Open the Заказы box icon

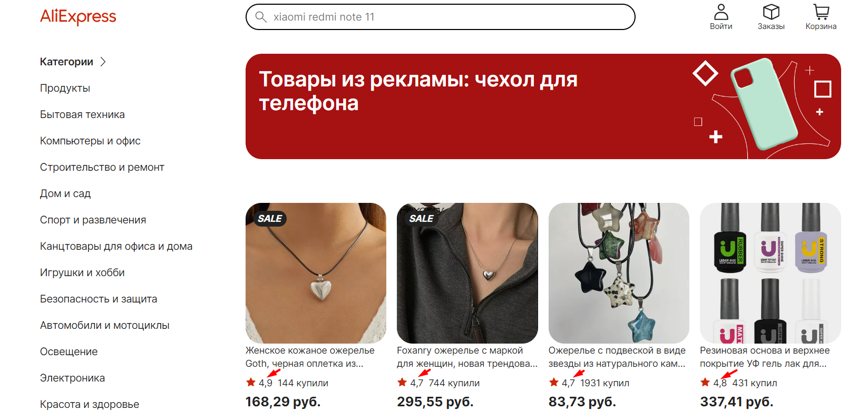[x=771, y=12]
